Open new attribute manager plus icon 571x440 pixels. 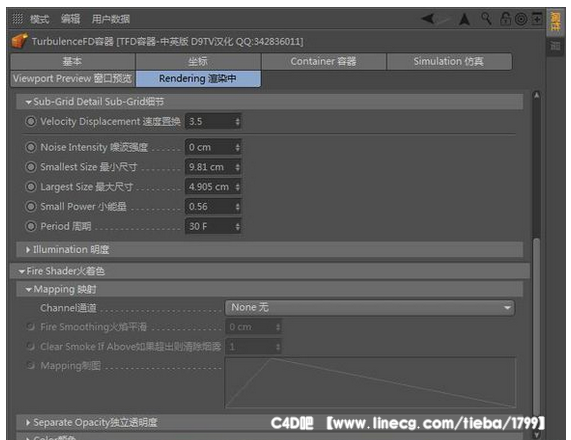click(x=537, y=19)
